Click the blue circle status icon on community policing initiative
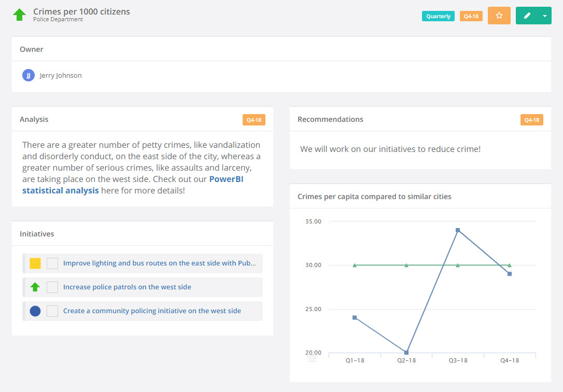The width and height of the screenshot is (563, 392). [x=36, y=311]
